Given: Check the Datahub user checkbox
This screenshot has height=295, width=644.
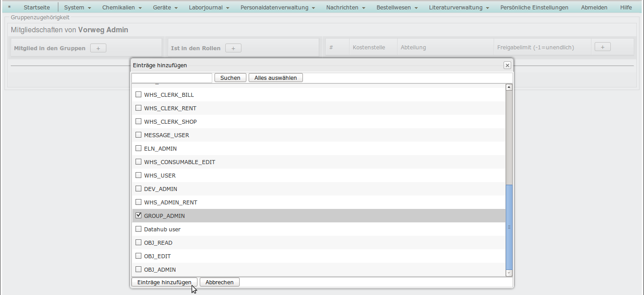Looking at the screenshot, I should pyautogui.click(x=139, y=229).
